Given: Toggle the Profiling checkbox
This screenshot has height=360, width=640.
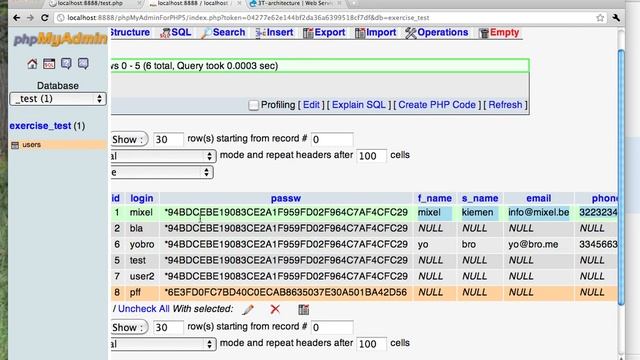Looking at the screenshot, I should 253,105.
